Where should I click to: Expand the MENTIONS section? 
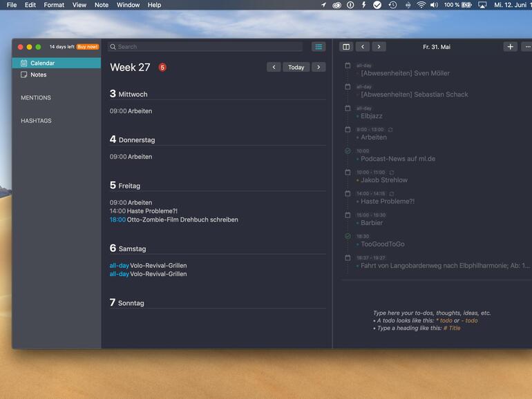[x=36, y=97]
